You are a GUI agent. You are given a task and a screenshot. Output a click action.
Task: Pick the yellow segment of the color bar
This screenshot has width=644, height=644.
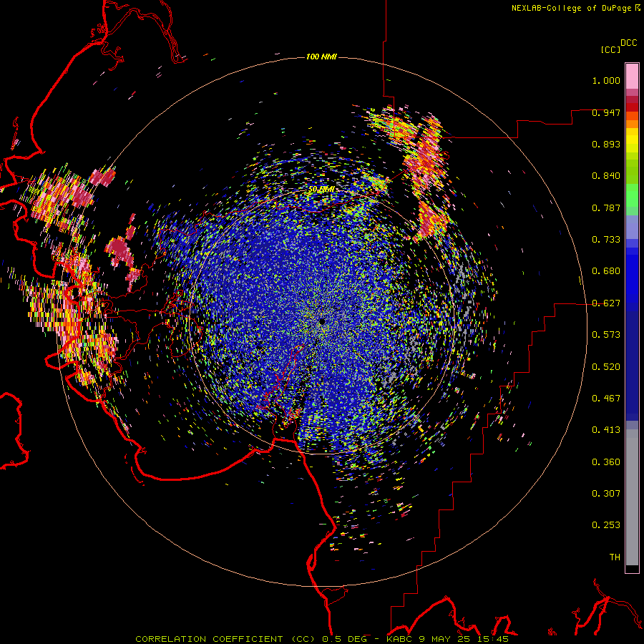(632, 140)
